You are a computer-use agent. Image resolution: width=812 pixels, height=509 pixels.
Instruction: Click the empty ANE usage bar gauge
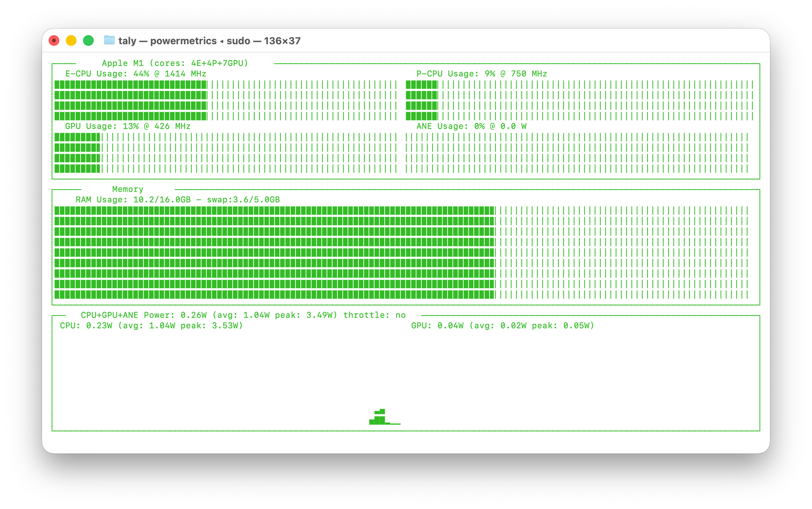577,153
